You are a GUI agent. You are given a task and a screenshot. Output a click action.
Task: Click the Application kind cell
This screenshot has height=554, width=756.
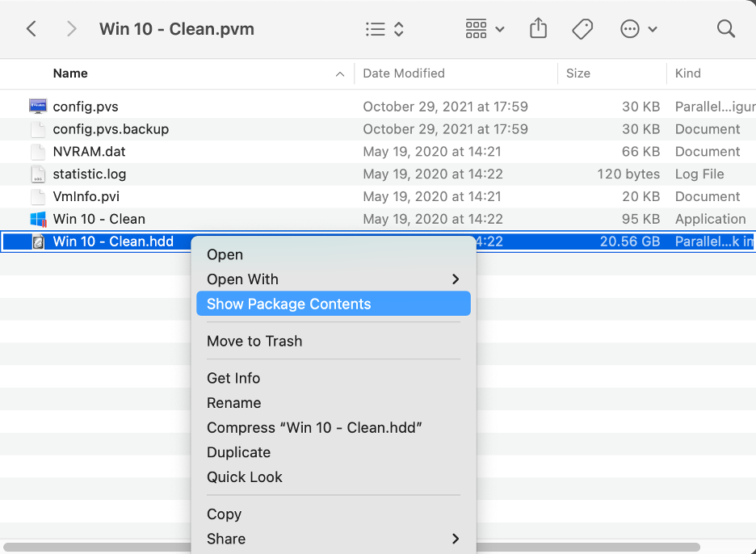[x=710, y=219]
